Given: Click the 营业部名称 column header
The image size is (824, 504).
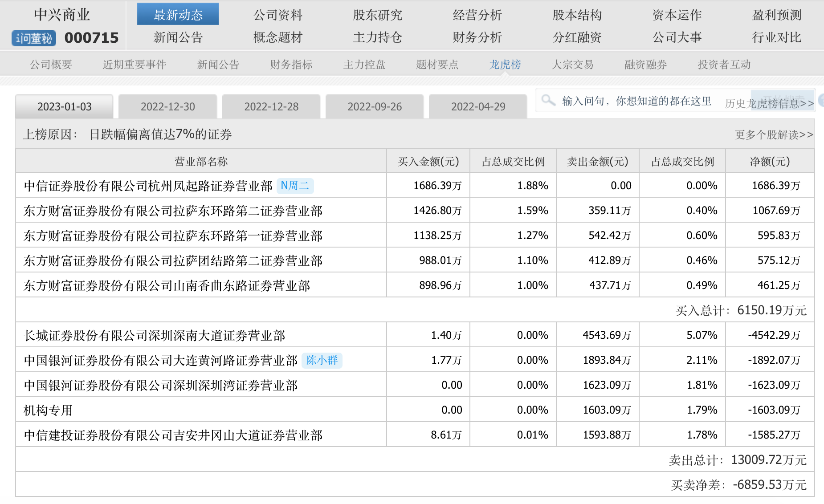Looking at the screenshot, I should (x=201, y=161).
